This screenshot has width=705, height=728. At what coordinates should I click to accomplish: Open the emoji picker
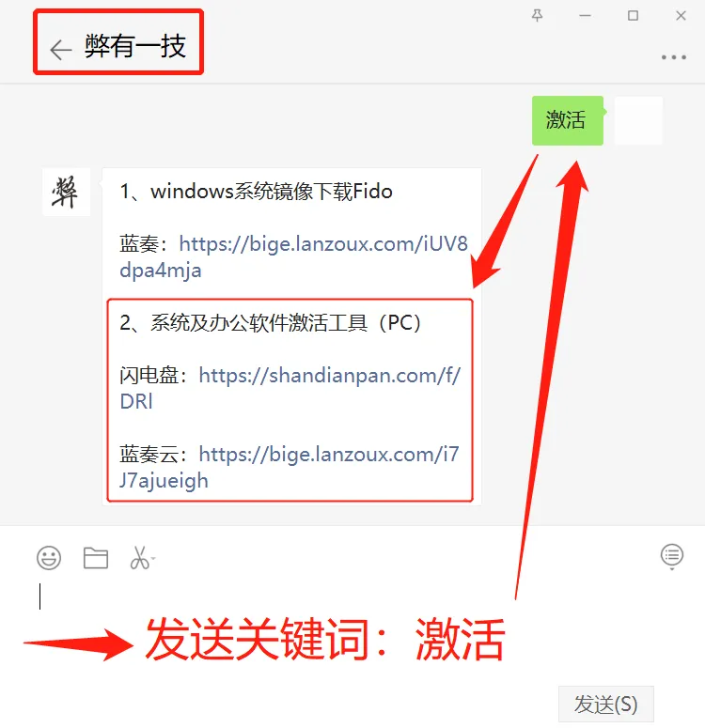(49, 557)
